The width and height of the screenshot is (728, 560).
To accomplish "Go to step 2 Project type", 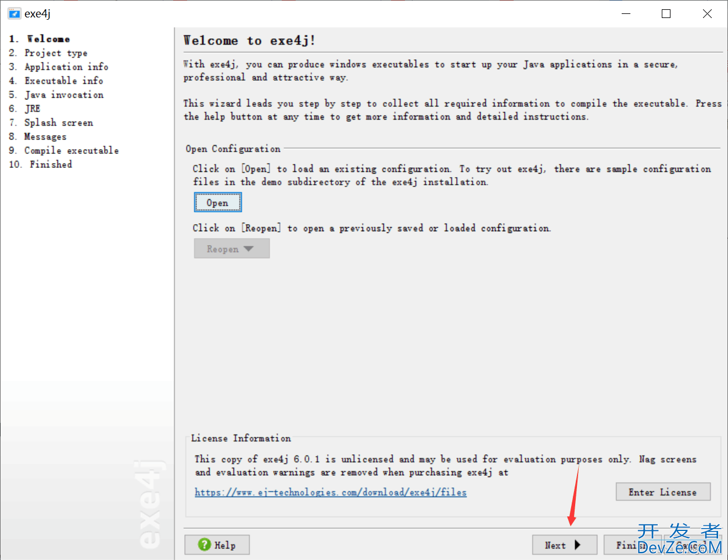I will [48, 53].
